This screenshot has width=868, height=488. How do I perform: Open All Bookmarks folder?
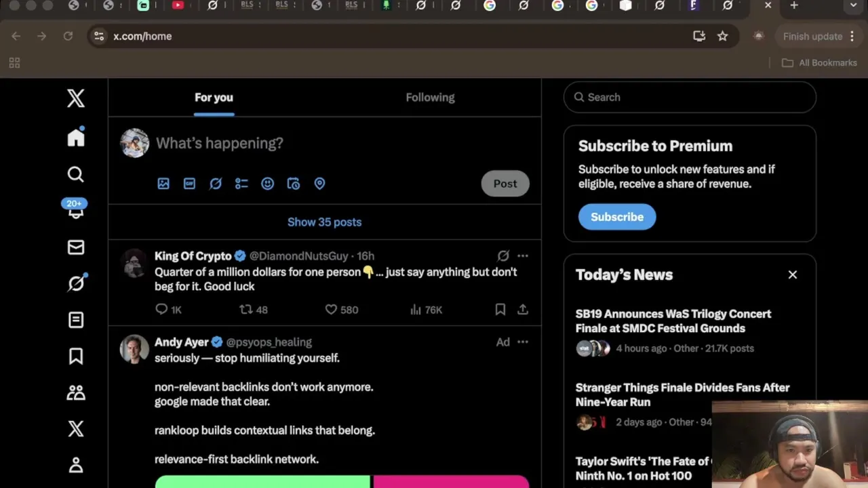click(x=819, y=62)
